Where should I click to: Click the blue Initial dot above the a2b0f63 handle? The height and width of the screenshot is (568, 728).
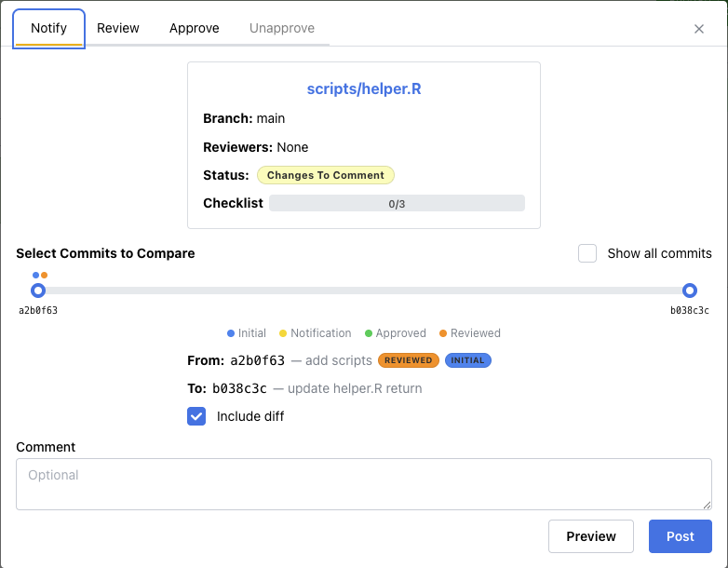(35, 275)
